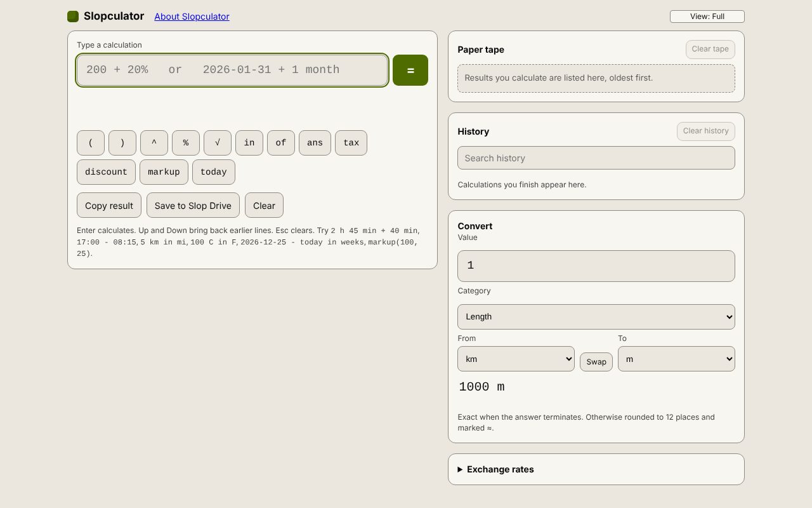Open the Category dropdown showing Length
The height and width of the screenshot is (508, 812).
pyautogui.click(x=596, y=317)
